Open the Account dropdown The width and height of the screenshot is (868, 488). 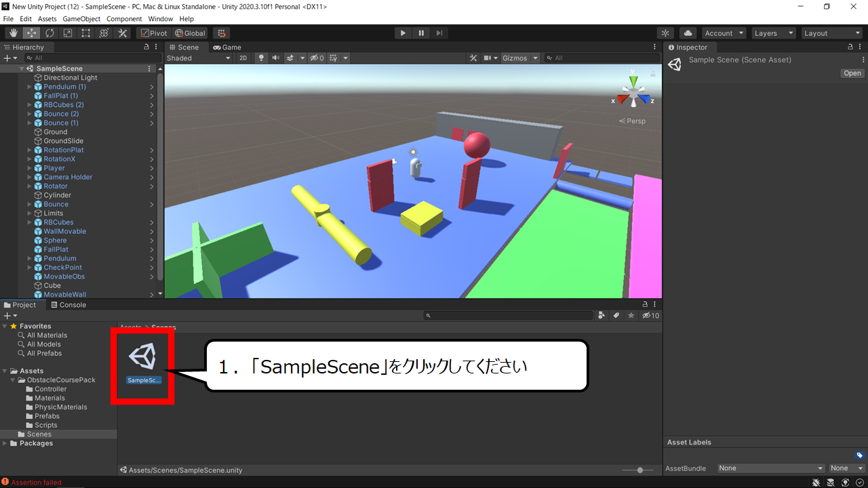724,33
